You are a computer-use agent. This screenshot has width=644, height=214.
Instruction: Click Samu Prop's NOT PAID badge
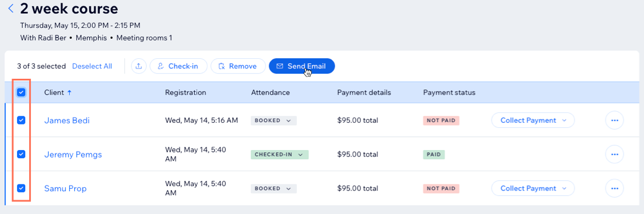pos(441,188)
